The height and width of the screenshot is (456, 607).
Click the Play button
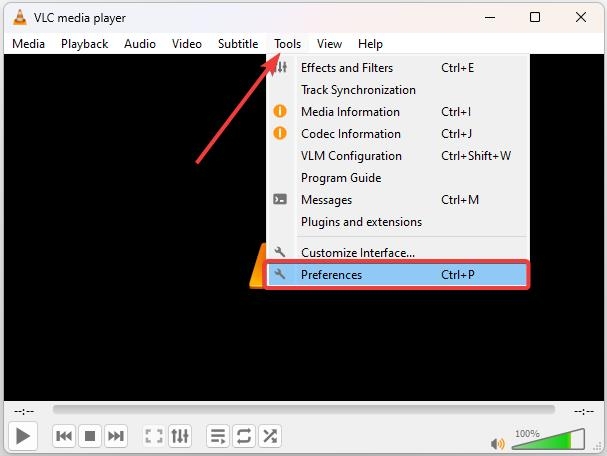coord(22,436)
